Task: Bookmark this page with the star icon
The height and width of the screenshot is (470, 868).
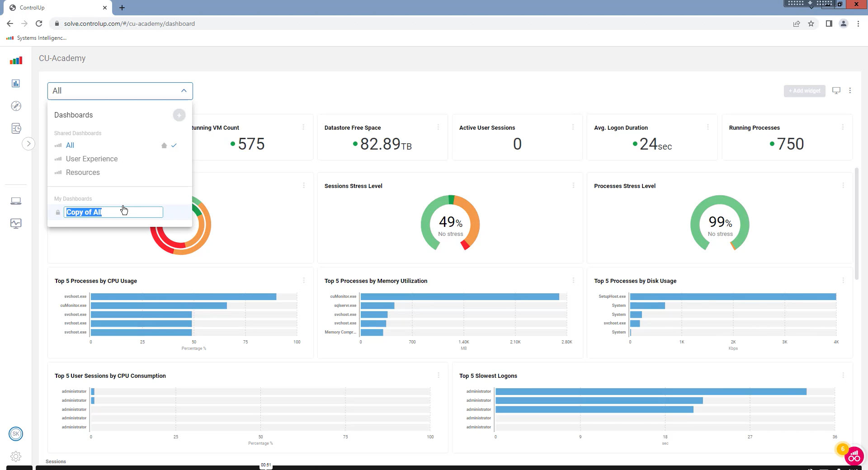Action: coord(811,23)
